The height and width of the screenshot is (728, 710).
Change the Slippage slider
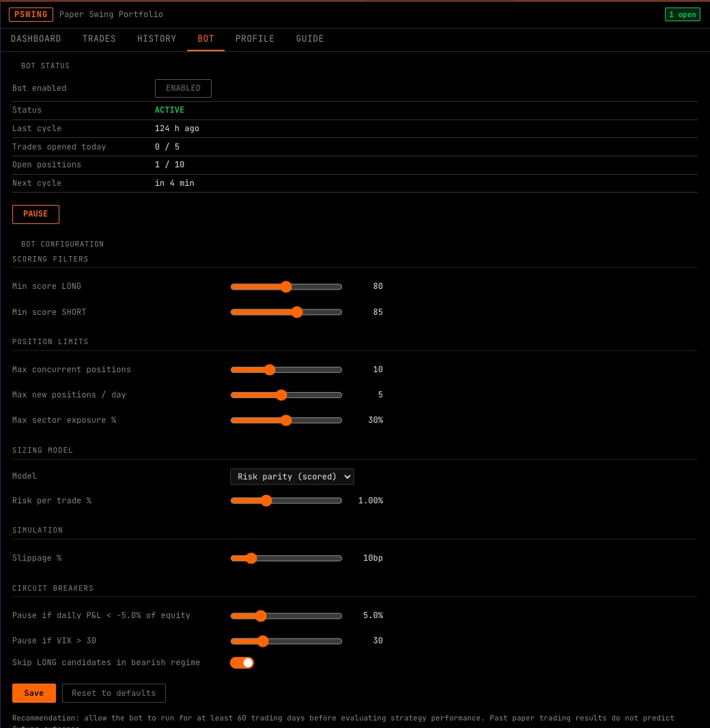[x=286, y=558]
